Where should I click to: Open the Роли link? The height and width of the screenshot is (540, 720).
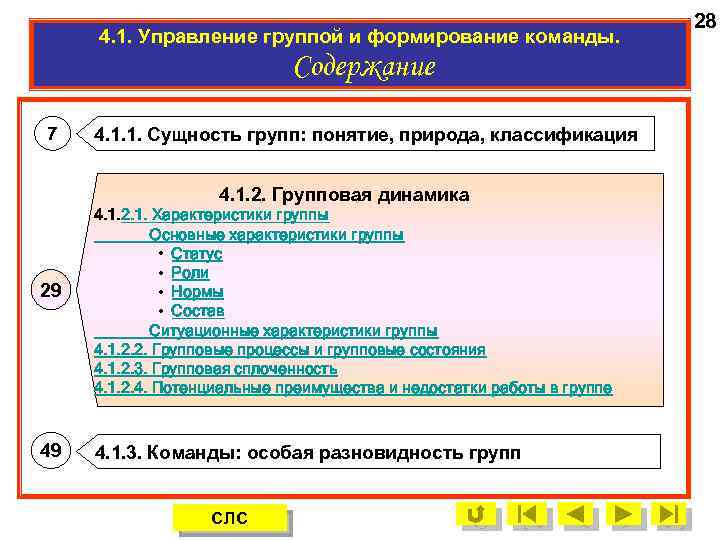point(190,273)
